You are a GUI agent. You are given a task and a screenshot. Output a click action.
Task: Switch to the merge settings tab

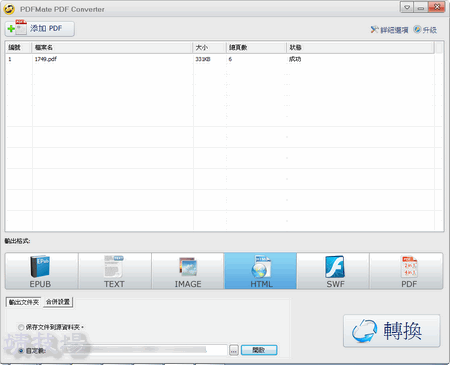(x=58, y=302)
